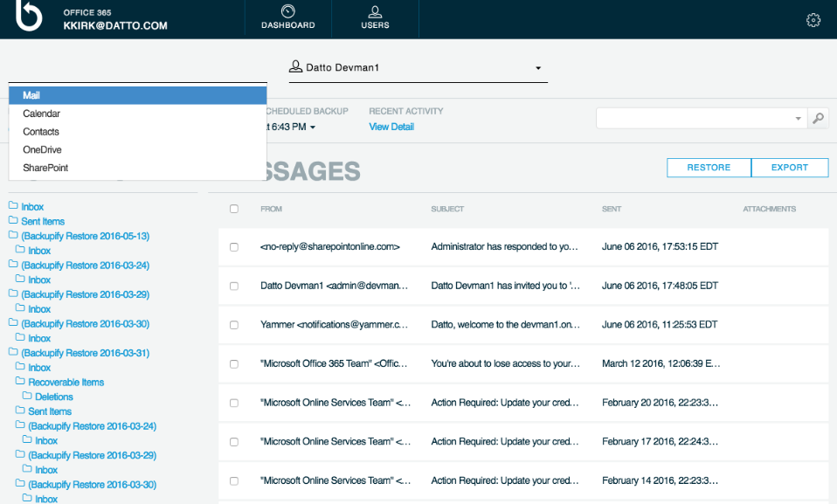This screenshot has width=837, height=504.
Task: Choose Calendar from the service list
Action: [x=138, y=114]
